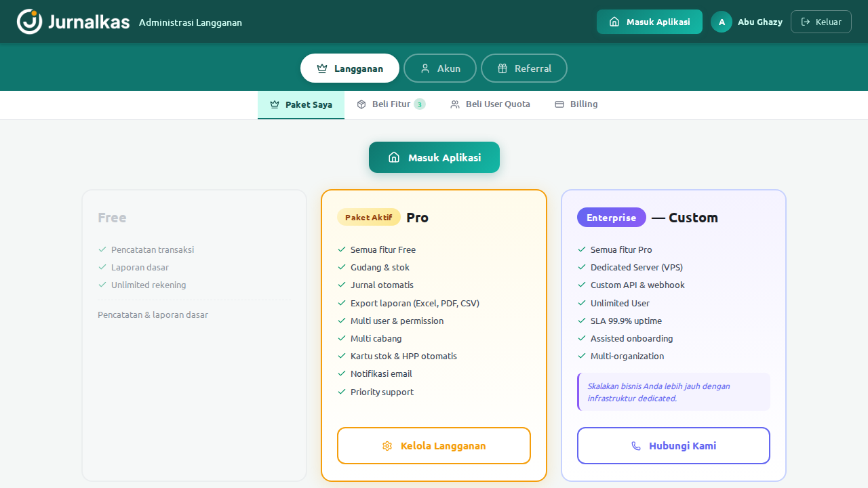Click the Paket Aktif badge

coord(369,218)
